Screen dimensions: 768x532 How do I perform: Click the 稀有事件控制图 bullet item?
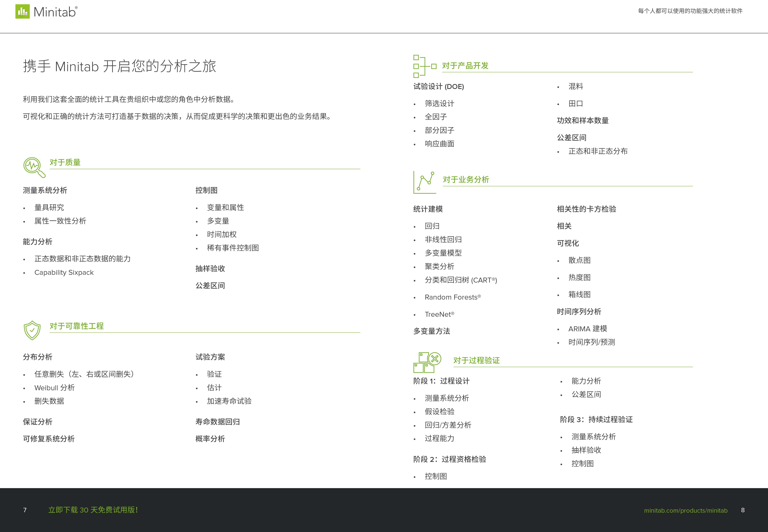(233, 248)
